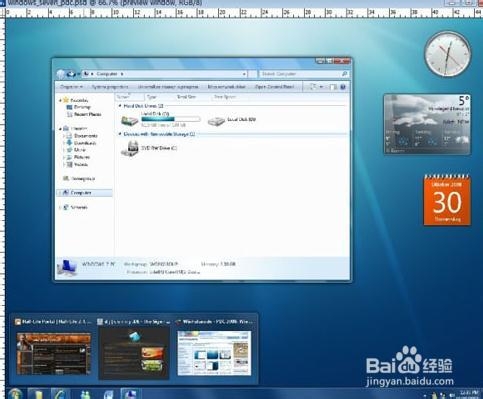483x399 pixels.
Task: Collapse the Hard Disk Drives group
Action: pyautogui.click(x=120, y=106)
